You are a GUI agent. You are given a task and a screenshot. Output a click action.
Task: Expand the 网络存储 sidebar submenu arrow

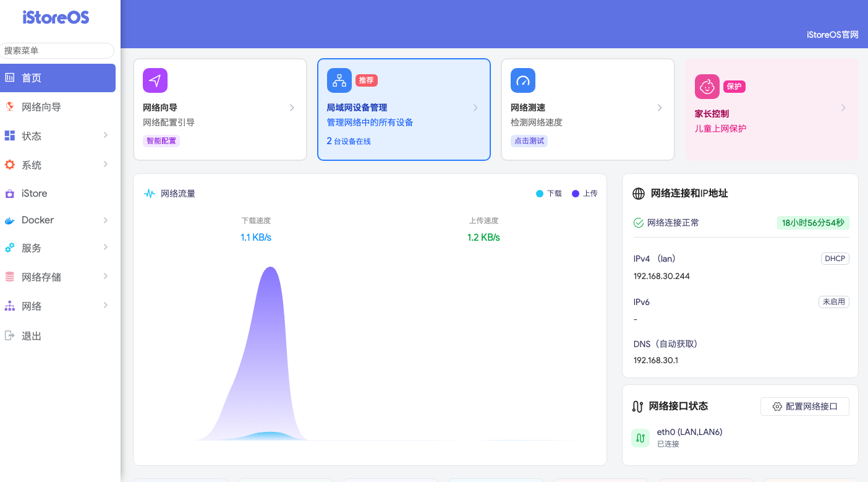tap(106, 276)
